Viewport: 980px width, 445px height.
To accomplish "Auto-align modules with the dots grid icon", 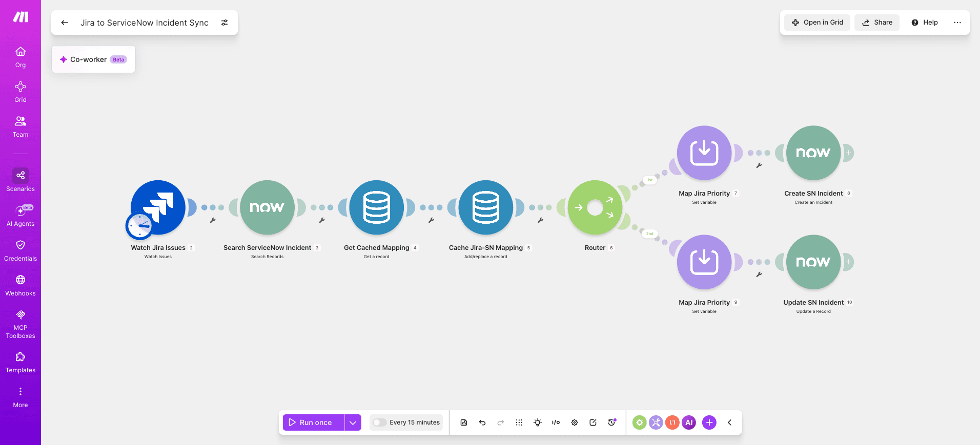I will (x=519, y=422).
